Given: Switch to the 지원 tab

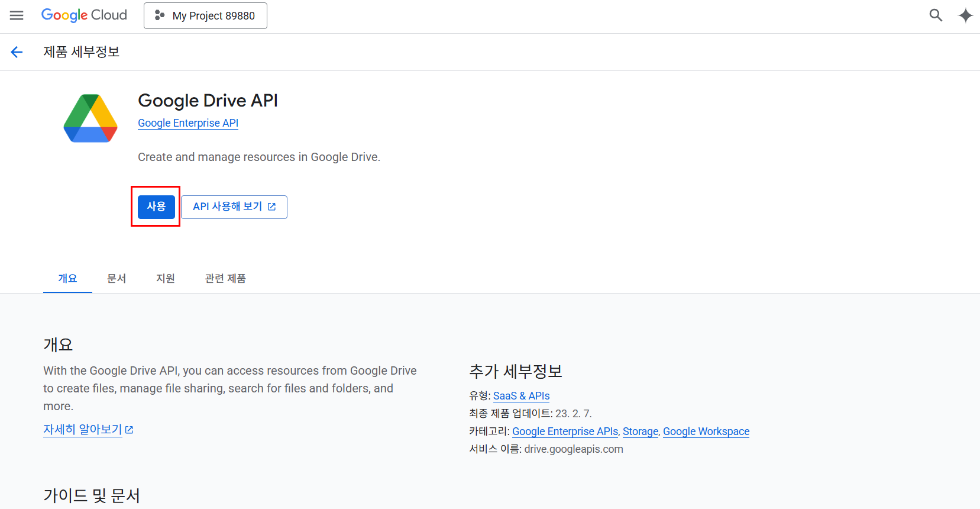Looking at the screenshot, I should tap(166, 278).
